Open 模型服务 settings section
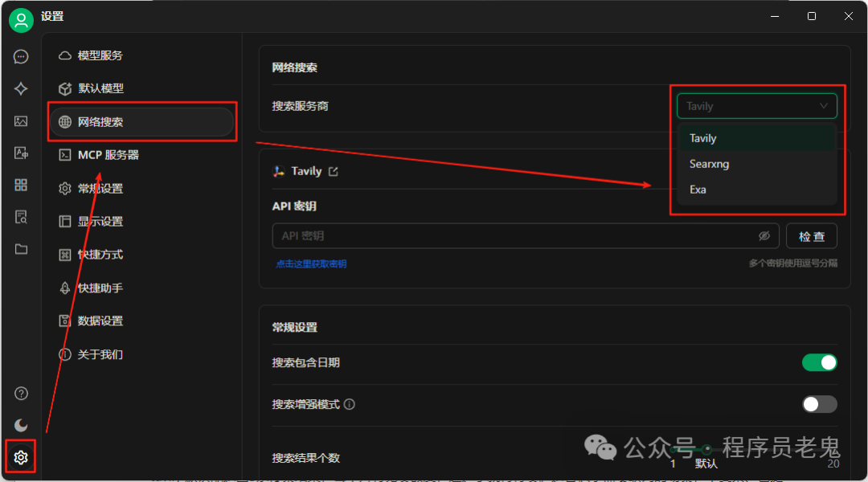Screen dimensions: 868x482 (141, 55)
